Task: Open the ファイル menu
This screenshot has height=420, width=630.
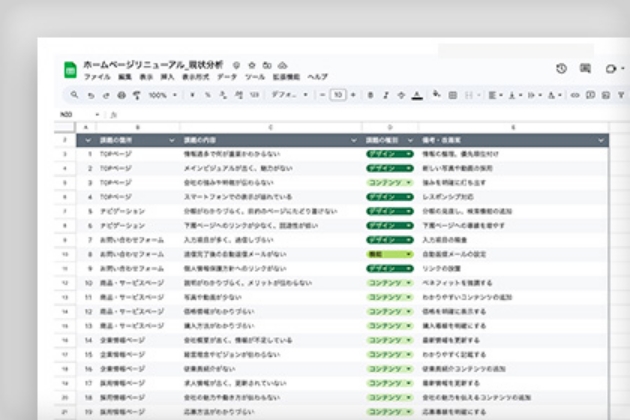Action: [97, 77]
